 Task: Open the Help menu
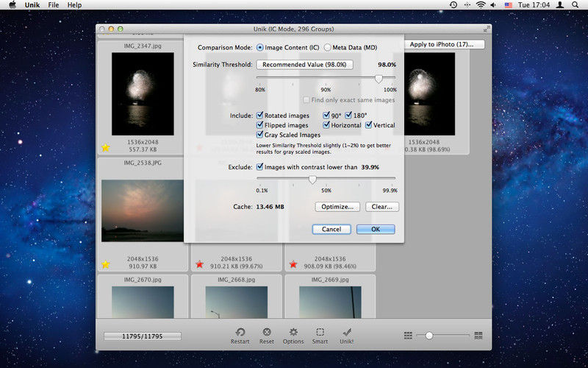(x=74, y=5)
